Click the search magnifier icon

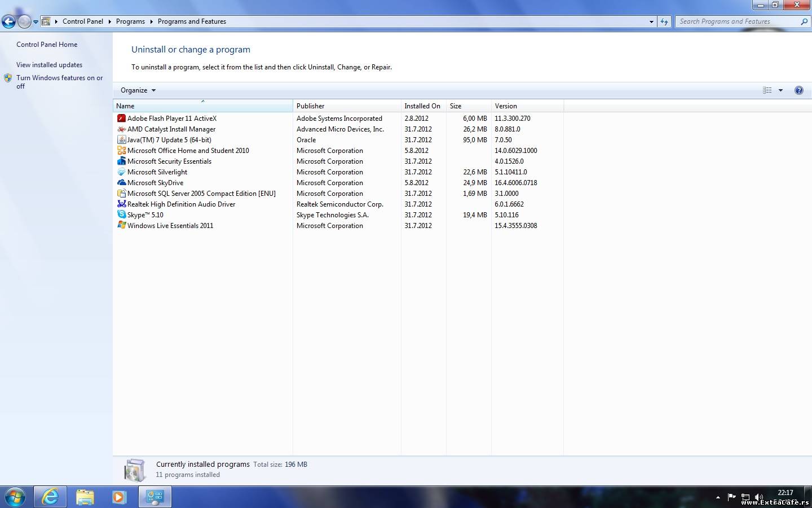coord(804,21)
